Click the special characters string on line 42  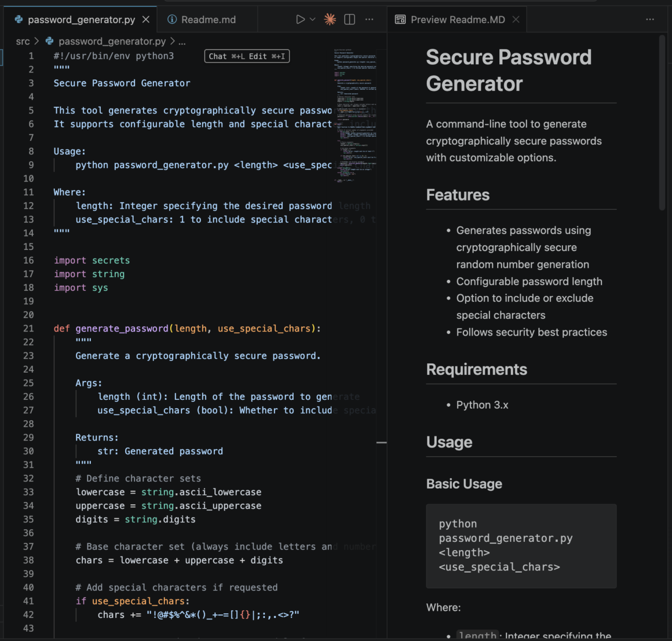[223, 615]
